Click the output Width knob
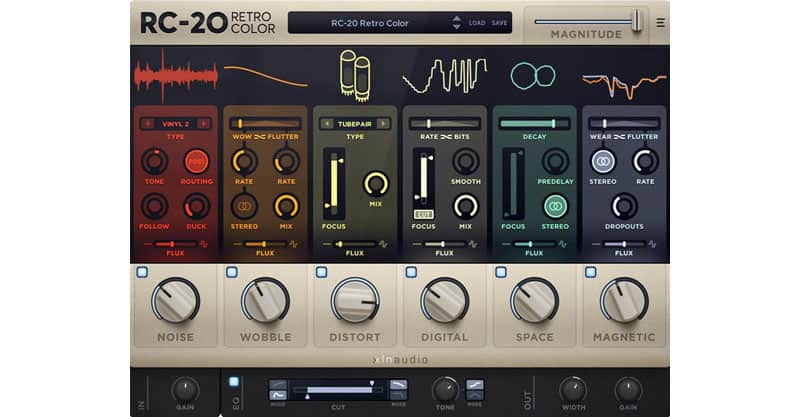This screenshot has height=417, width=800. (x=573, y=390)
